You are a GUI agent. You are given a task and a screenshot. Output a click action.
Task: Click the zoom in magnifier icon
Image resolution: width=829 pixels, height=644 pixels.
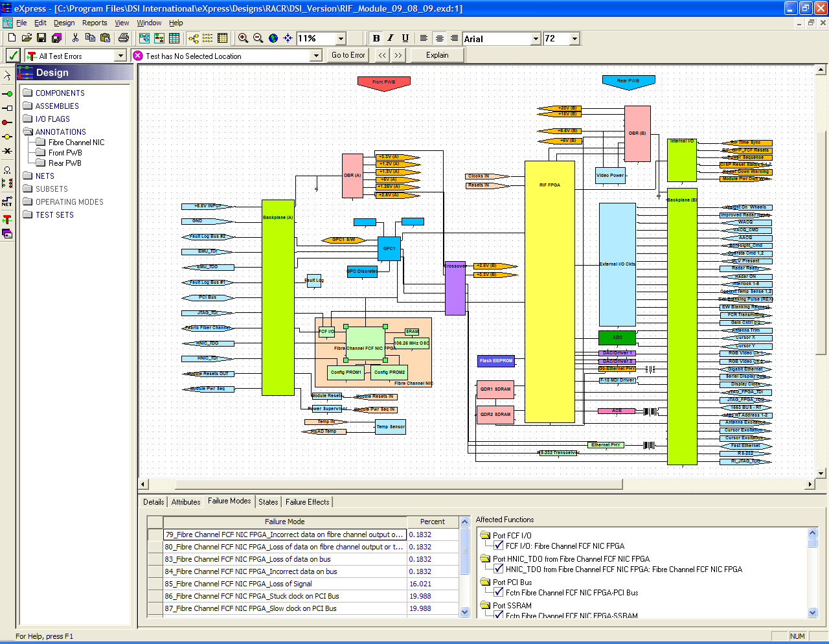tap(243, 39)
